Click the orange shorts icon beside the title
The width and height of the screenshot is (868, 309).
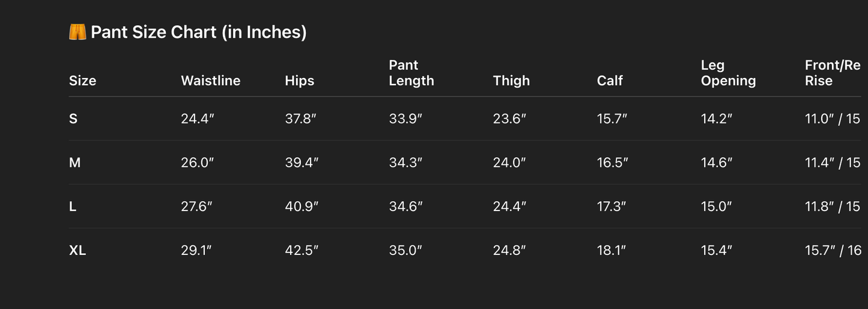(x=77, y=32)
